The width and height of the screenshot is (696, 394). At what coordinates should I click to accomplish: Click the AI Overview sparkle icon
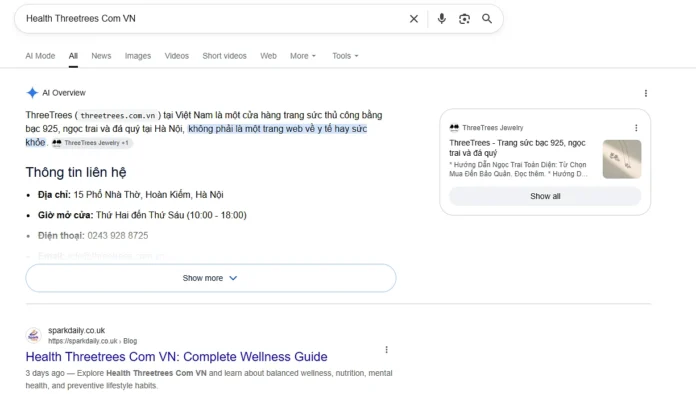point(32,93)
